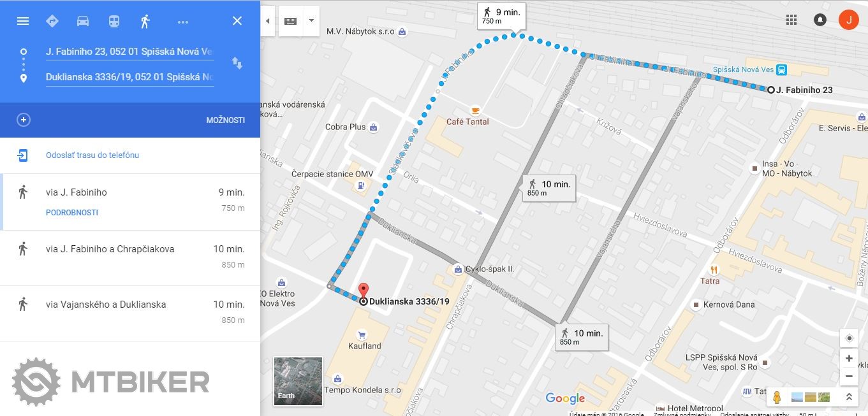Show more travel modes dots

(x=183, y=22)
